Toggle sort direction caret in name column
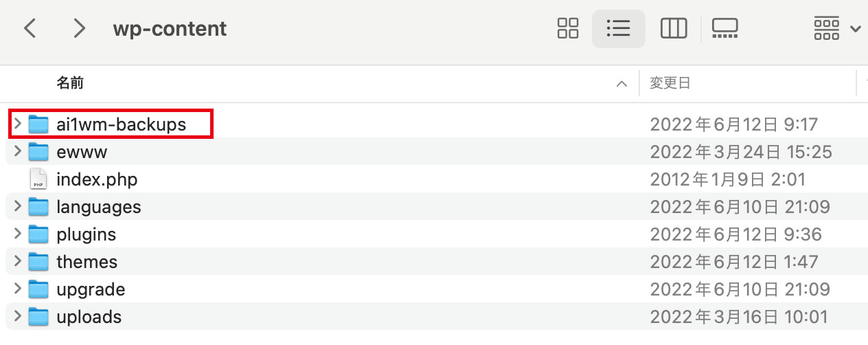 pos(622,84)
